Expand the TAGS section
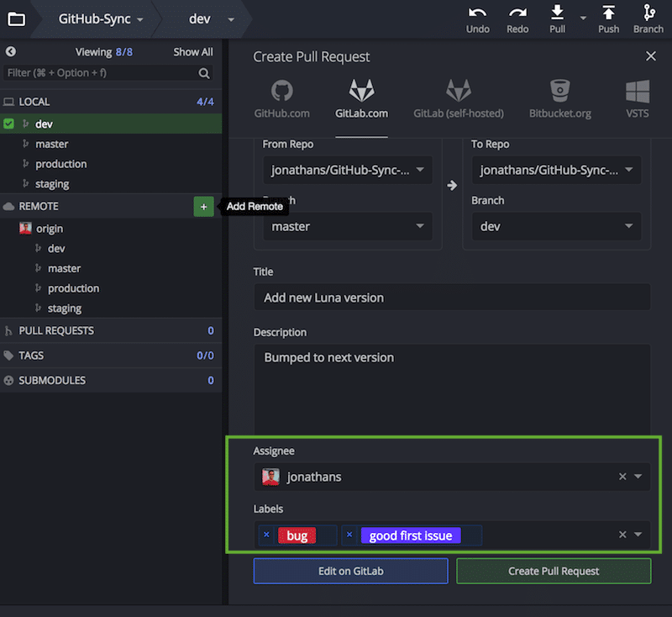The image size is (672, 617). 111,356
